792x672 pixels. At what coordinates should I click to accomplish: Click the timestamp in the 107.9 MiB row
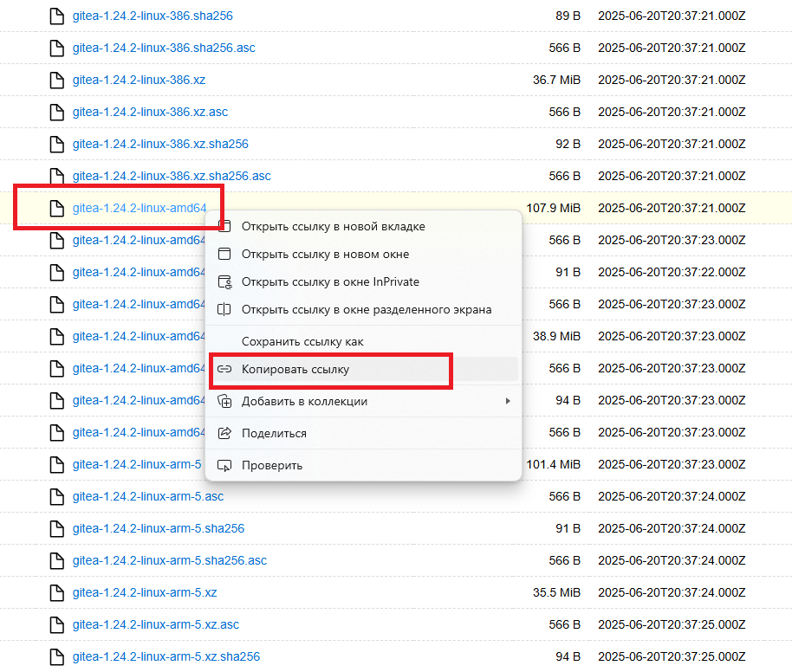[x=672, y=208]
